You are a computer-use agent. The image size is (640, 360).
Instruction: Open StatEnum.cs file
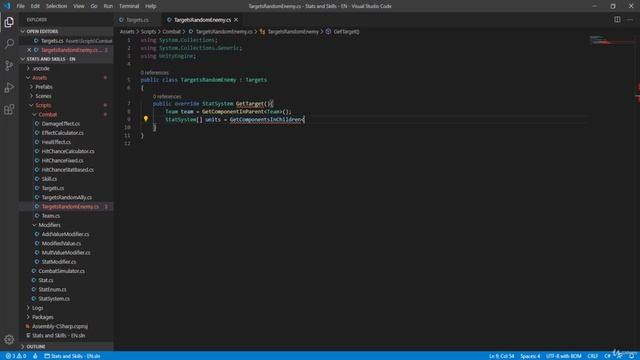click(x=52, y=289)
